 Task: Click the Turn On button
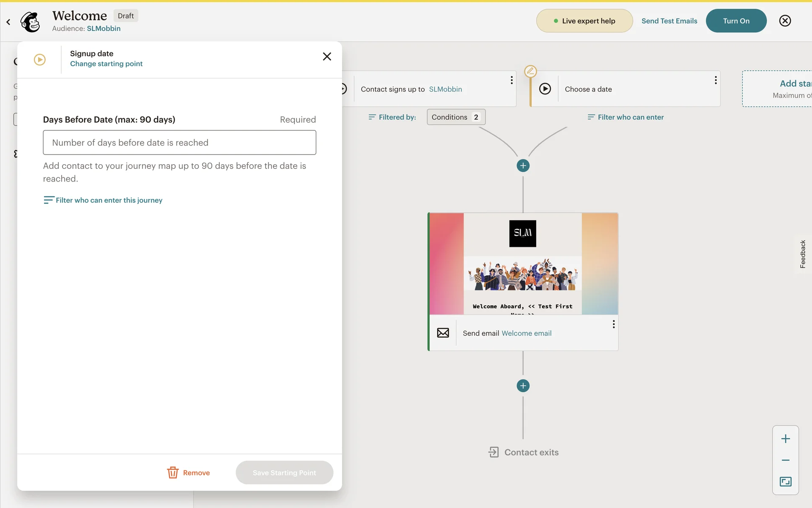point(736,21)
